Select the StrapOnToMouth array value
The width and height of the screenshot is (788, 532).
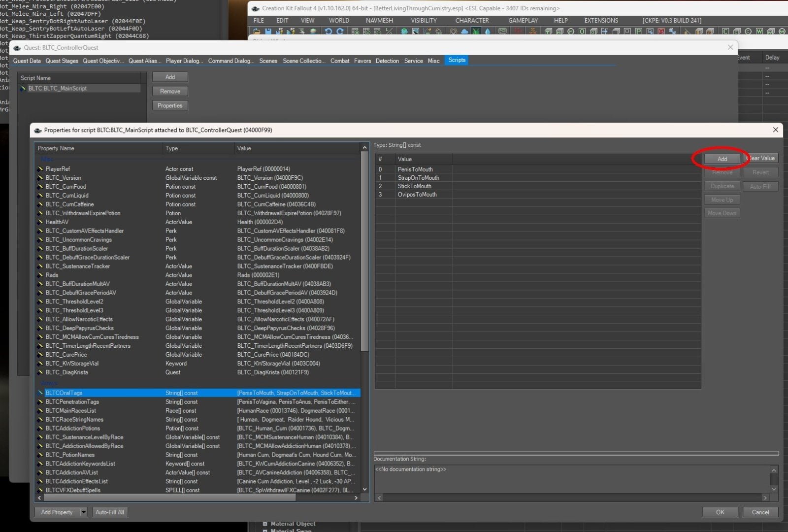[538, 178]
